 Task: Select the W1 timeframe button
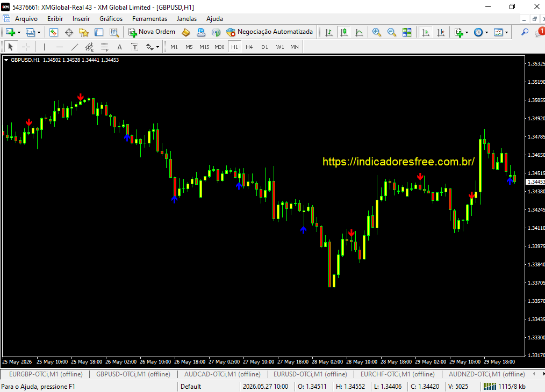click(x=280, y=47)
